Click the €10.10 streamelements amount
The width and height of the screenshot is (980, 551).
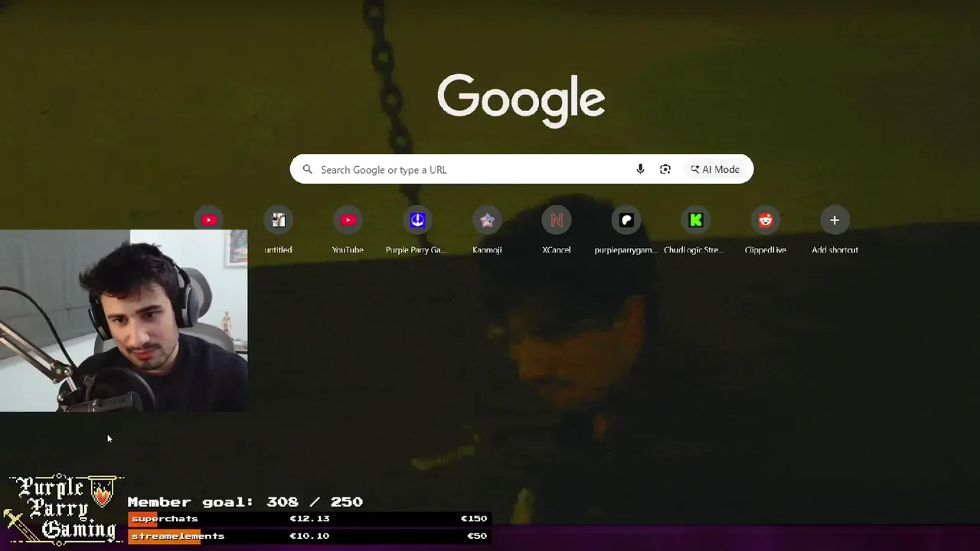[309, 536]
